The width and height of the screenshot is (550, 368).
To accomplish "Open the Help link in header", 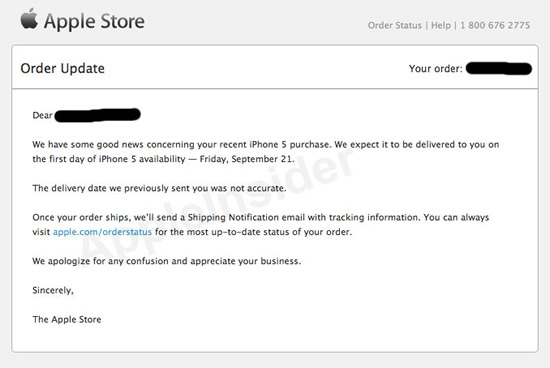I will (x=441, y=26).
